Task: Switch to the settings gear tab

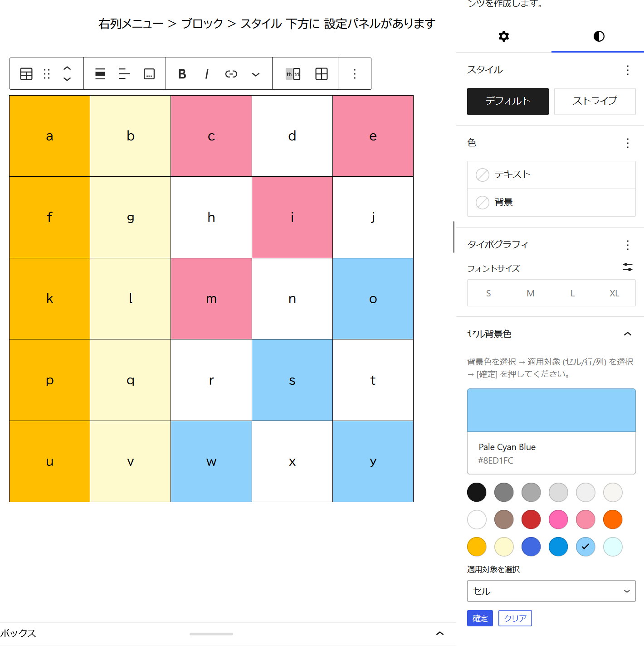Action: tap(504, 36)
